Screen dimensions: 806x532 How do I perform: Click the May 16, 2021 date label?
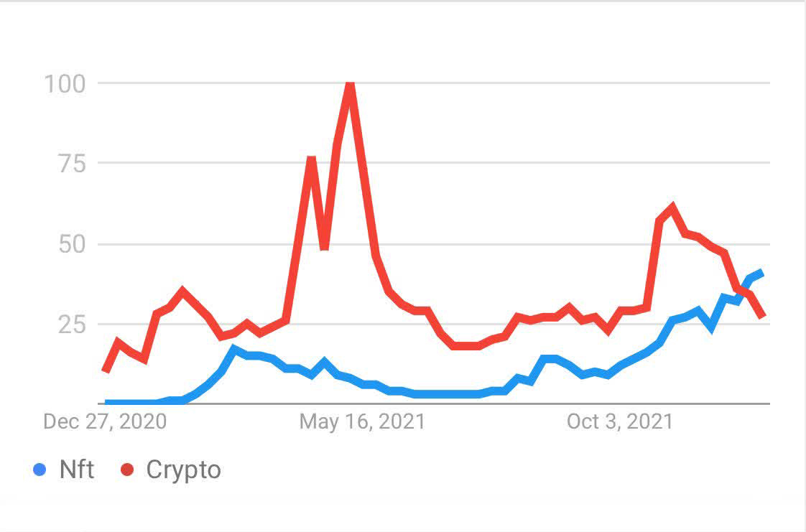pos(362,421)
